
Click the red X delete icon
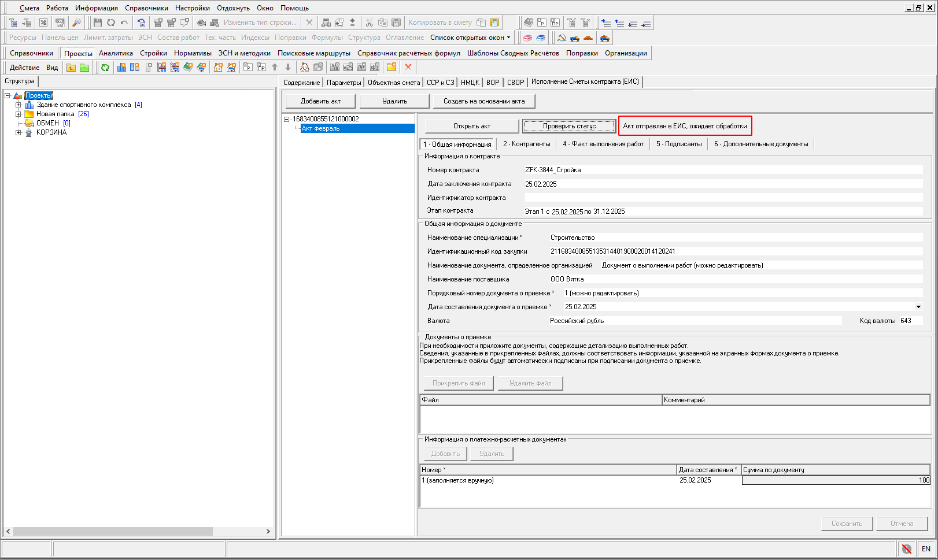click(x=408, y=67)
